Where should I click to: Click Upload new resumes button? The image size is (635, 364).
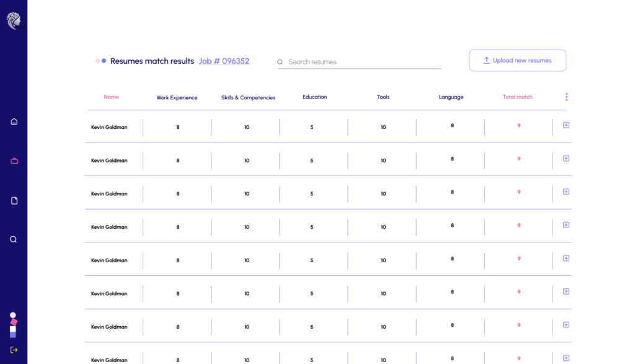[x=517, y=60]
